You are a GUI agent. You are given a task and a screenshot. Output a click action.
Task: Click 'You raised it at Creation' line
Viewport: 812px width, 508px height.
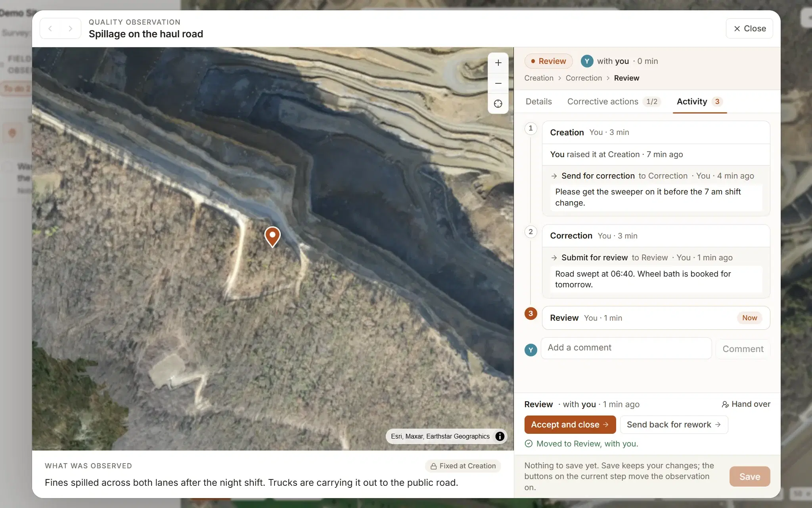coord(616,154)
